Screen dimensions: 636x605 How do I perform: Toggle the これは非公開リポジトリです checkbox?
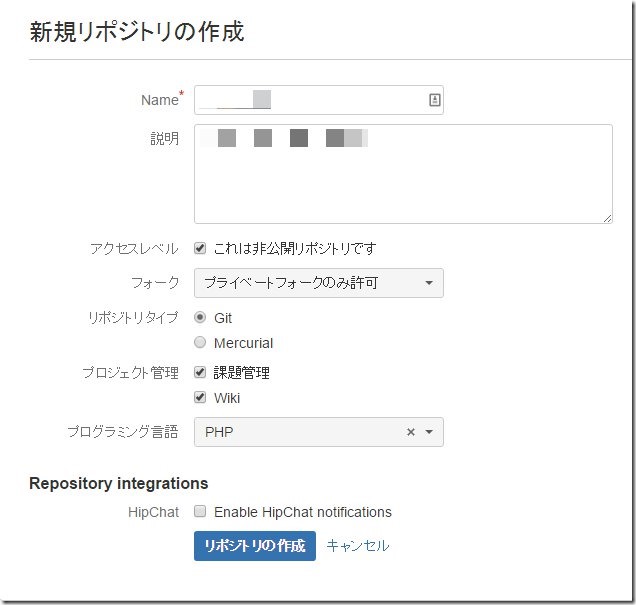[x=200, y=248]
